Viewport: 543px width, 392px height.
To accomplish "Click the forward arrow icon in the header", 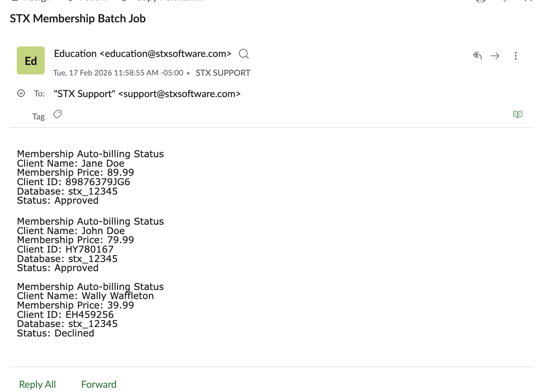I will pos(495,56).
